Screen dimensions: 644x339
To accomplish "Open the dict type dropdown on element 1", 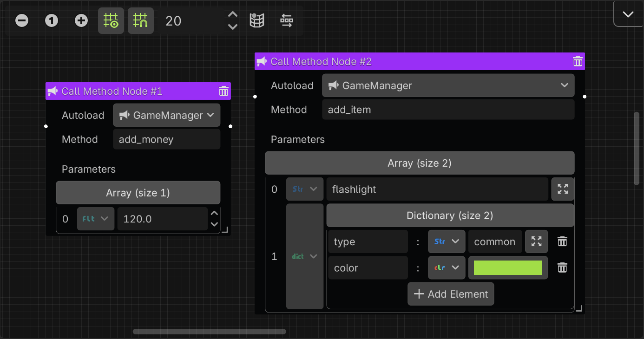I will coord(305,256).
